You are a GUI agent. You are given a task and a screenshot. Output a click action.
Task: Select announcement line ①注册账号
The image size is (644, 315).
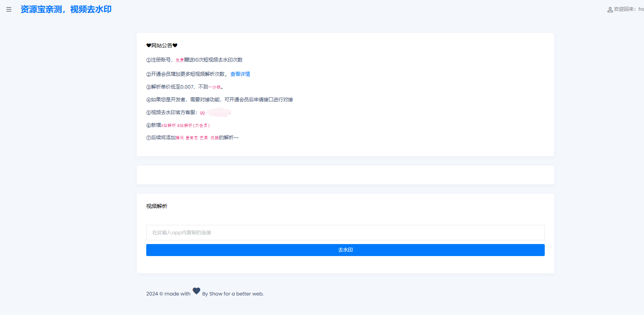tap(194, 60)
